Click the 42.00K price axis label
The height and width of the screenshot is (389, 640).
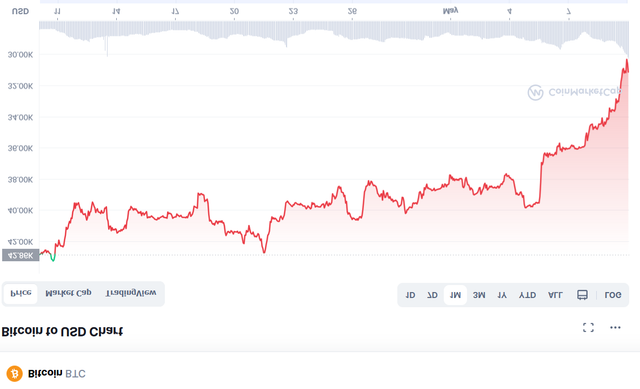point(20,242)
